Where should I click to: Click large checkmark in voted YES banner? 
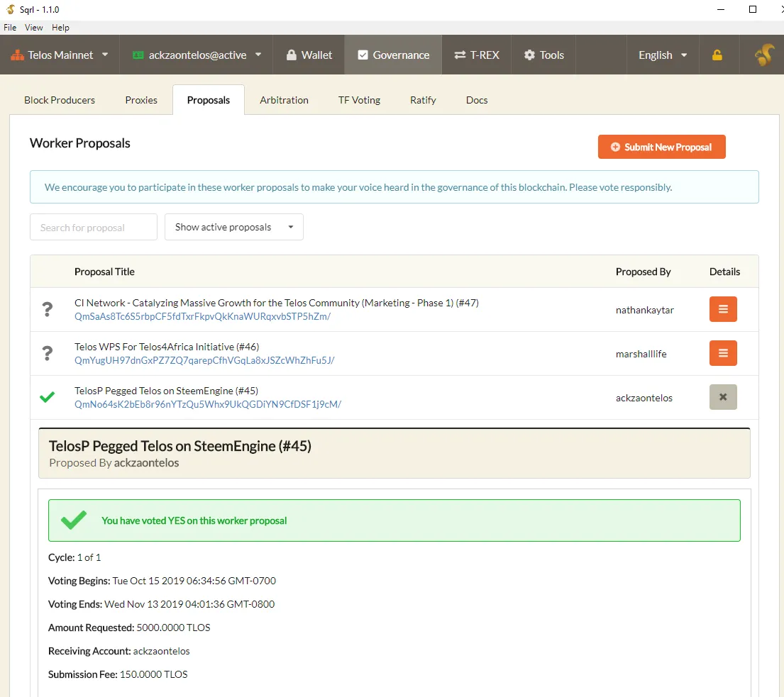74,520
